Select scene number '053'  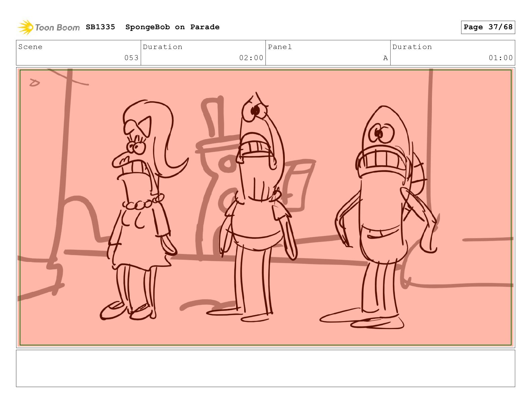[x=131, y=58]
